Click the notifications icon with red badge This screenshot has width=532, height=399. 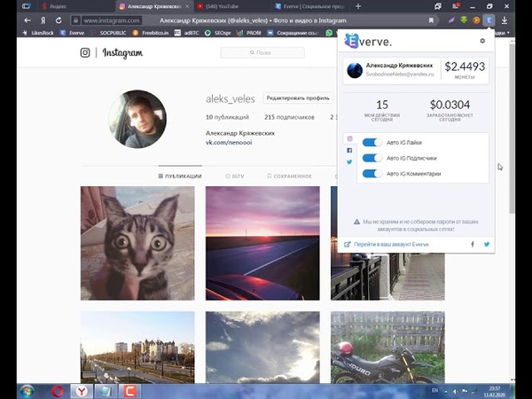coord(456,6)
